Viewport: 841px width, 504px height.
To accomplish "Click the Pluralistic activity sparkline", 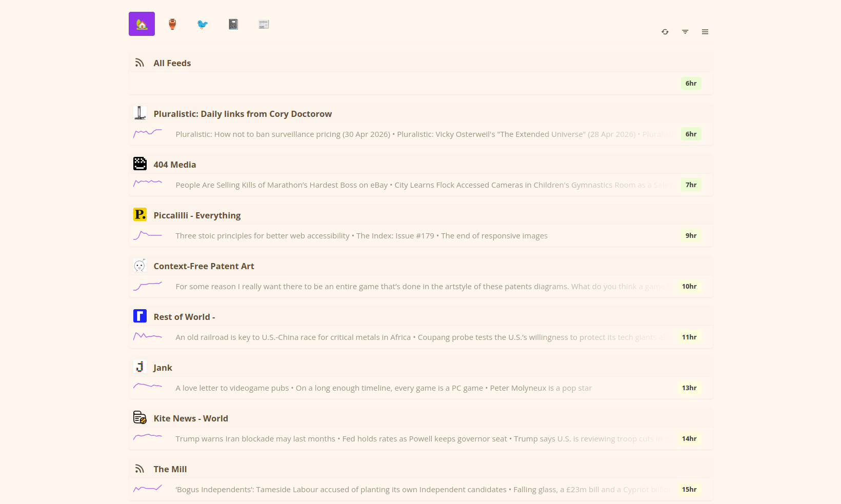I will tap(148, 134).
